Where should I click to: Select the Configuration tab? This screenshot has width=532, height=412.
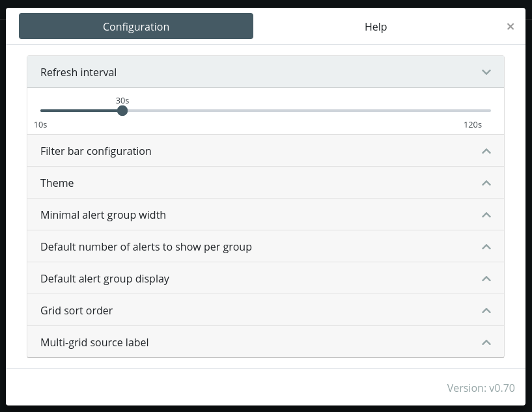[136, 26]
